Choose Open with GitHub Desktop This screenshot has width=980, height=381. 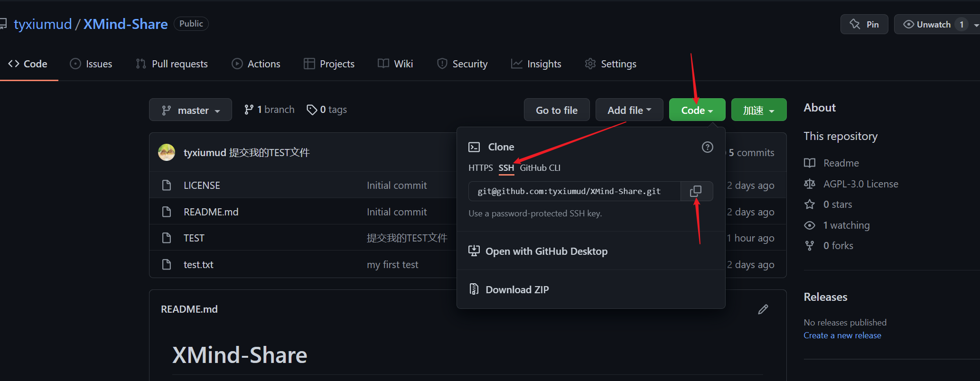[x=546, y=251]
